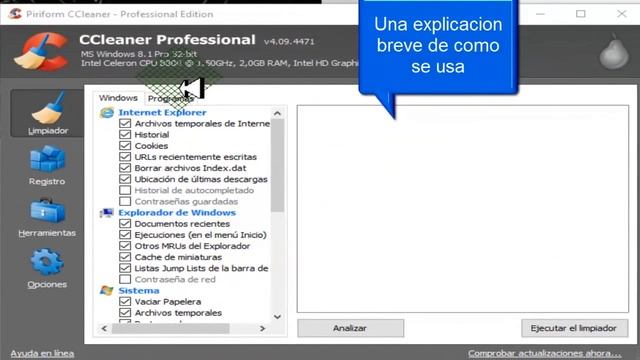Click the Explorador de Windows category icon
This screenshot has width=640, height=360.
pos(107,213)
